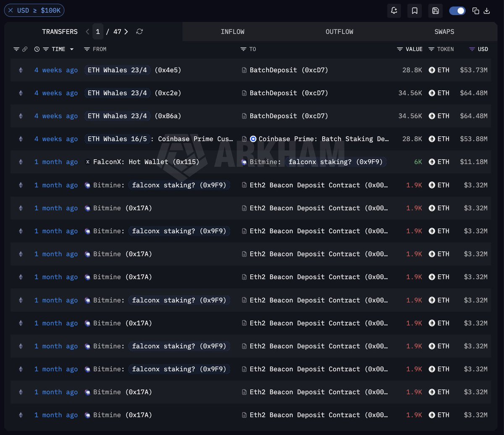The image size is (504, 435).
Task: Click the 4 weeks ago time in $53.73M row
Action: (x=56, y=70)
